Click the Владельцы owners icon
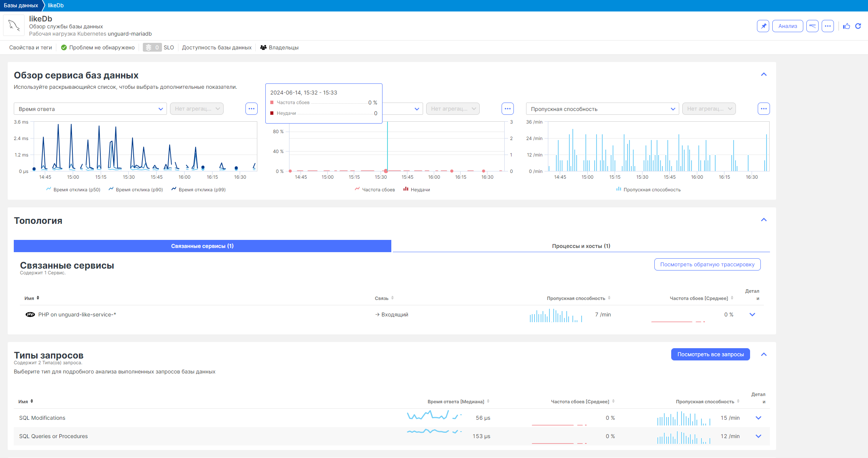Viewport: 868px width, 458px height. click(x=263, y=47)
